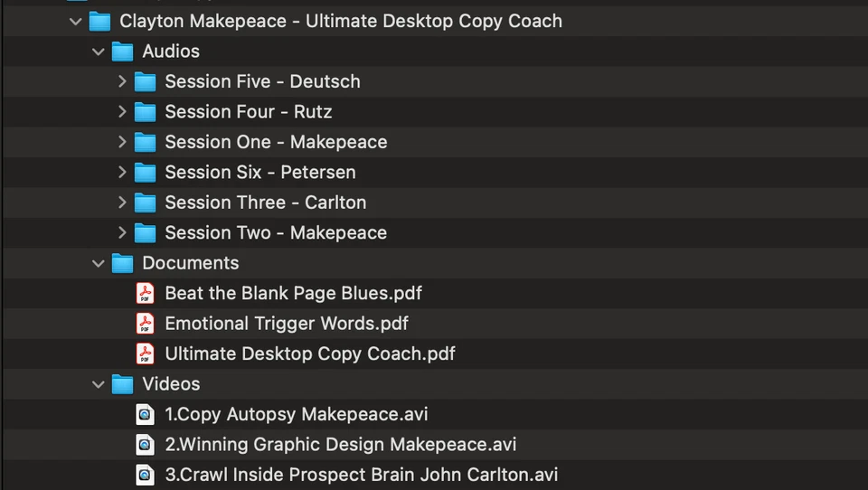
Task: Click the Clayton Makepeace folder icon
Action: click(100, 21)
